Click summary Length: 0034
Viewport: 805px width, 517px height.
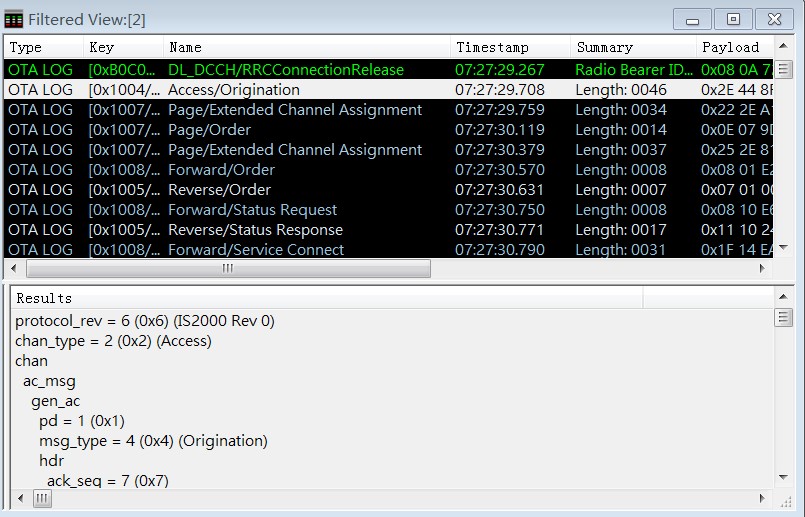[621, 109]
